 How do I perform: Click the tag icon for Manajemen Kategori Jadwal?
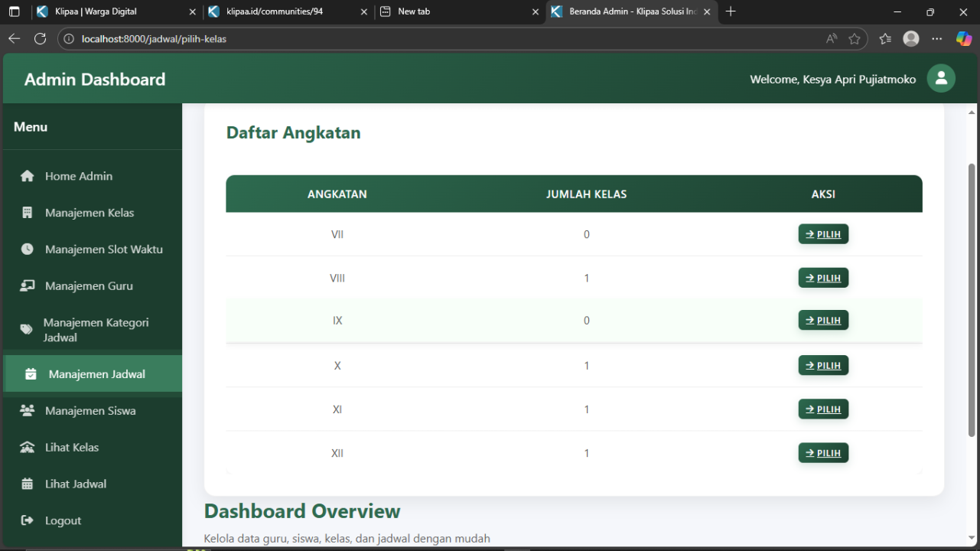pyautogui.click(x=27, y=330)
